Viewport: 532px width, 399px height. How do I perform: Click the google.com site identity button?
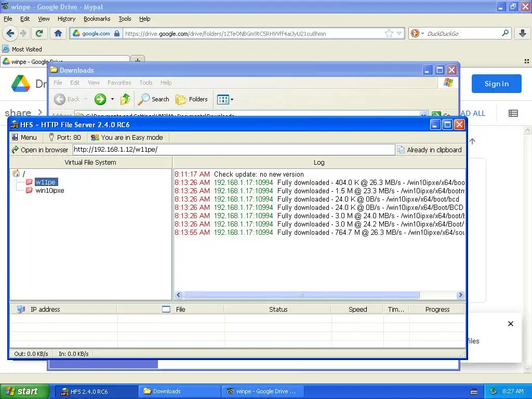tap(96, 34)
